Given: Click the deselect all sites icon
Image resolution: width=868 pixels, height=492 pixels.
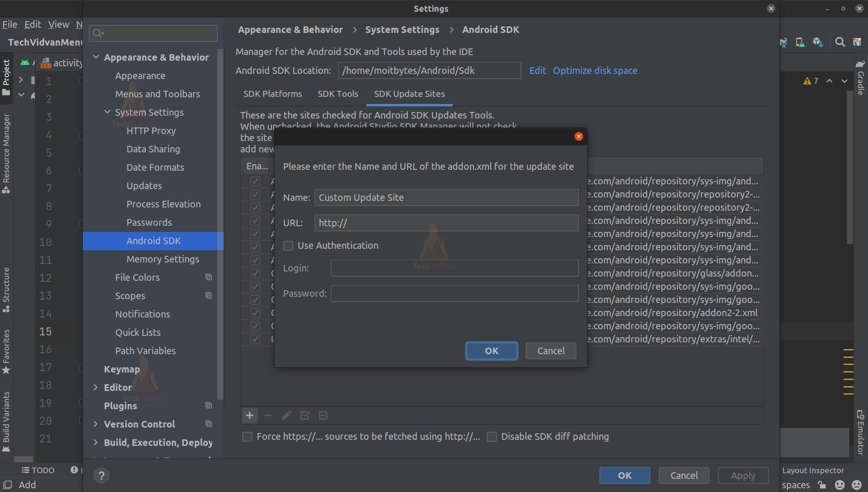Looking at the screenshot, I should [x=323, y=415].
